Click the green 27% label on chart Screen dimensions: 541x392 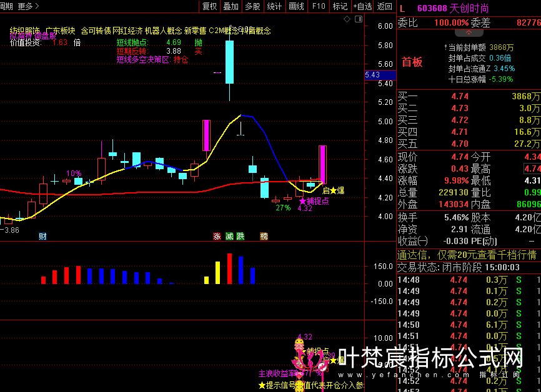[283, 208]
